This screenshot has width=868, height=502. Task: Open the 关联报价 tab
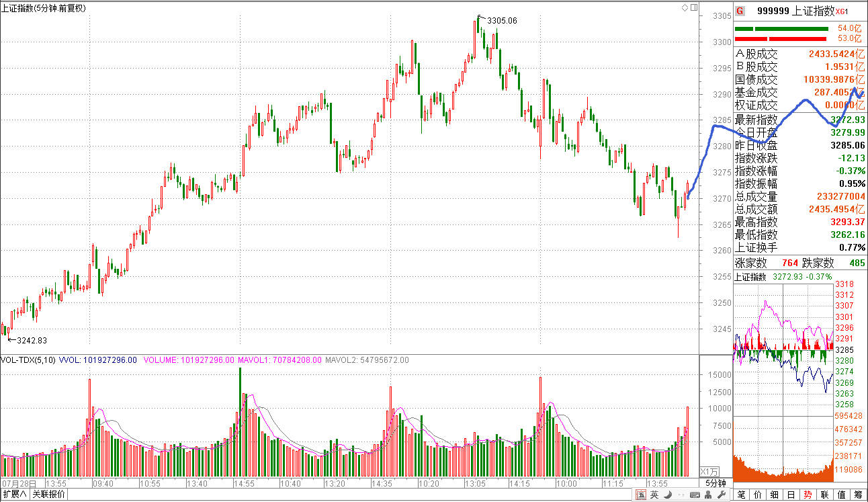pyautogui.click(x=49, y=495)
